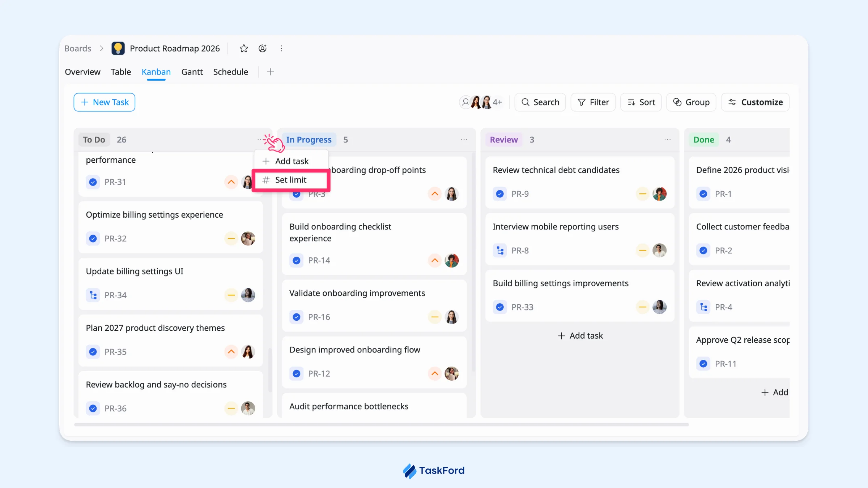Star the Product Roadmap 2026 board
Image resolution: width=868 pixels, height=488 pixels.
(244, 48)
